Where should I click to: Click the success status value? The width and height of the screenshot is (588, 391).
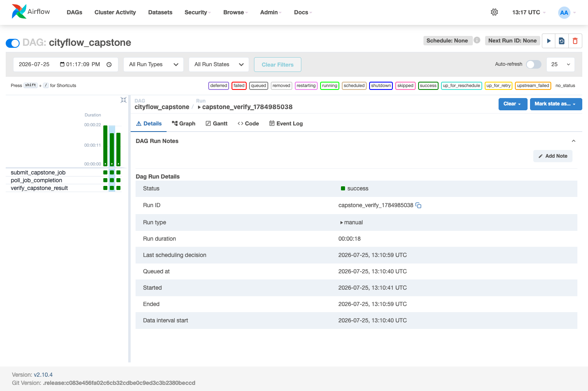click(354, 189)
